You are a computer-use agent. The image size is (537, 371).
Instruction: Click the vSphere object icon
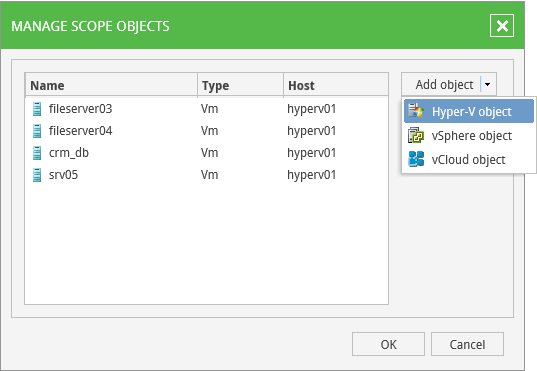(x=416, y=135)
